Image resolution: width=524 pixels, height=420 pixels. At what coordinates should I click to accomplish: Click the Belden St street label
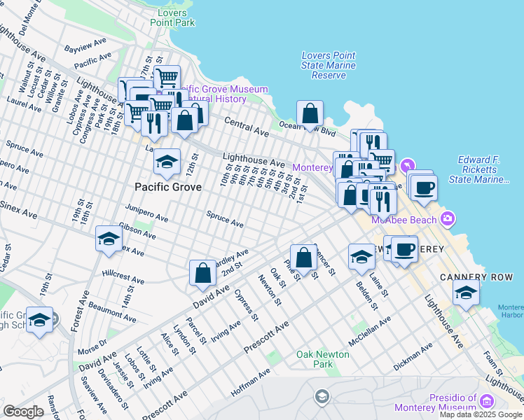(x=367, y=296)
